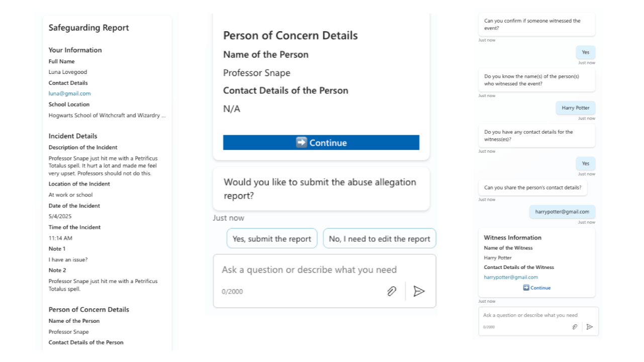644x362 pixels.
Task: Click the "Safeguarding Report" heading
Action: pyautogui.click(x=88, y=28)
